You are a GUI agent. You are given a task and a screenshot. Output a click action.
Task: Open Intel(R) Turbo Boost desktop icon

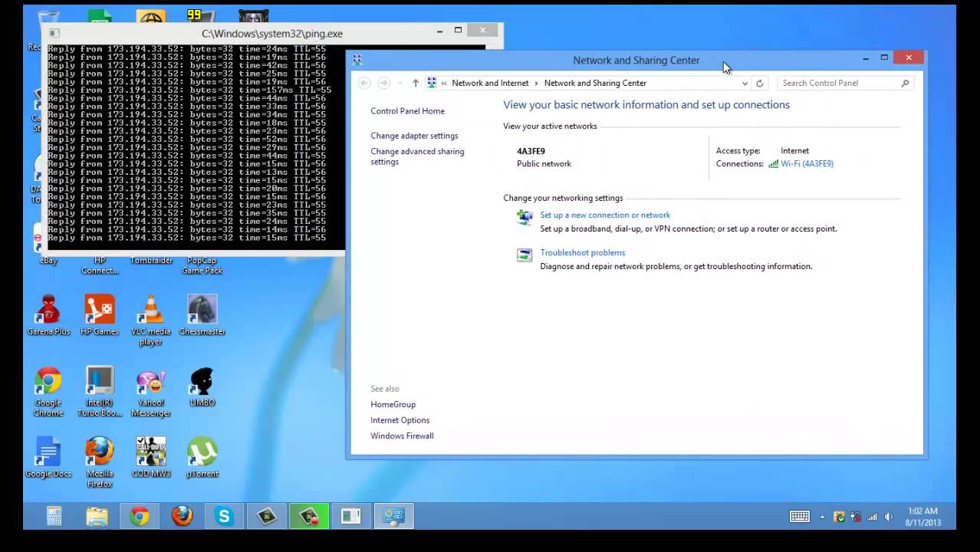click(x=100, y=392)
